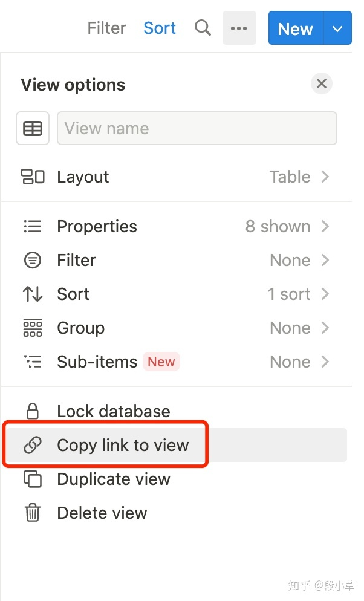
Task: Click into the View name input field
Action: click(x=197, y=128)
